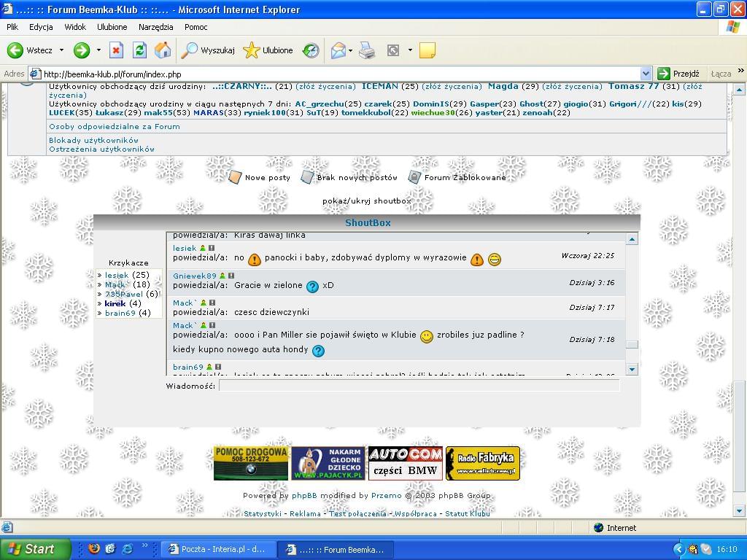Click profile icon next to Gniewek89

tap(222, 276)
